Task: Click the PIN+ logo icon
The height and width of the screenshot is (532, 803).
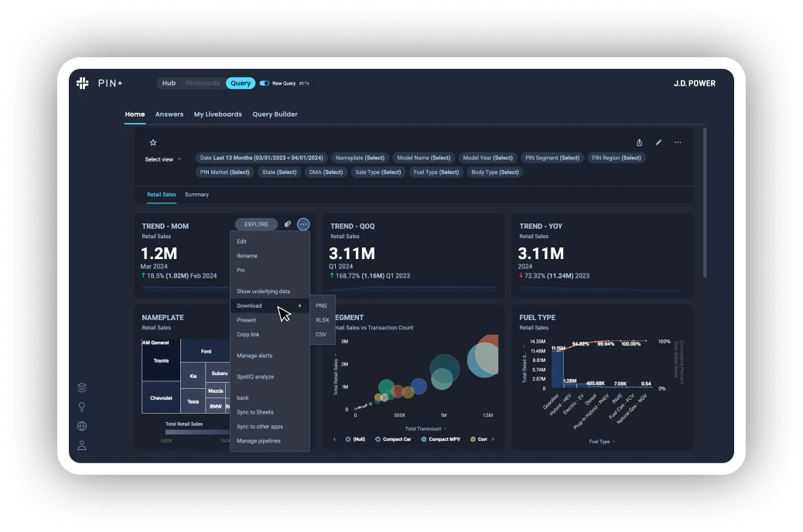Action: tap(83, 83)
